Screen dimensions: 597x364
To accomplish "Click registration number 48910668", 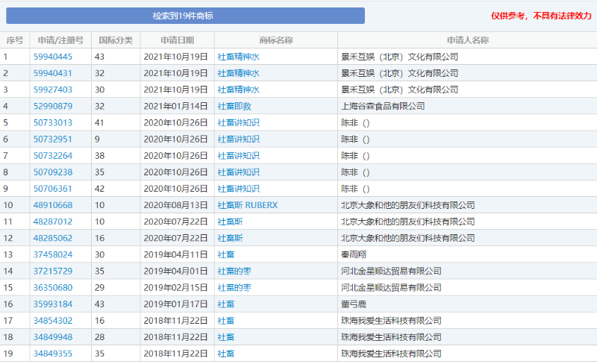I will coord(53,205).
